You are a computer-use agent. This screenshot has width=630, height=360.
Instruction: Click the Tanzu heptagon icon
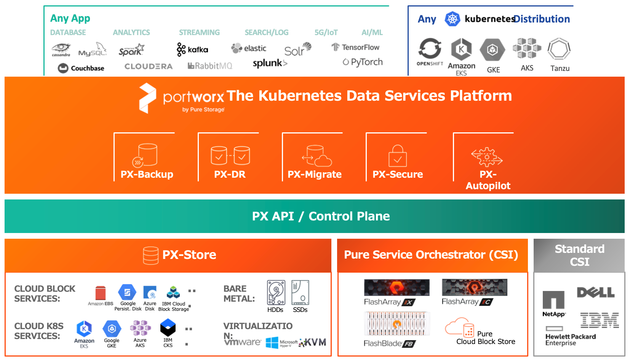559,50
